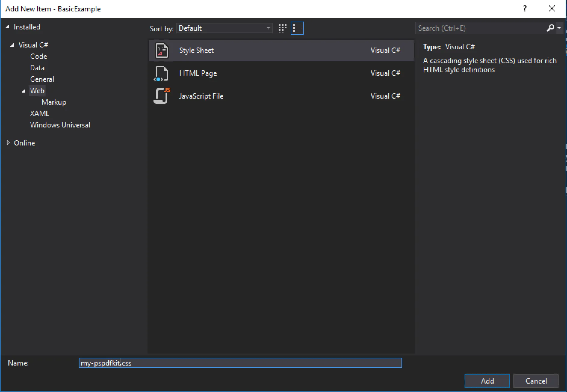Image resolution: width=567 pixels, height=392 pixels.
Task: Select the Windows Universal category
Action: (60, 125)
